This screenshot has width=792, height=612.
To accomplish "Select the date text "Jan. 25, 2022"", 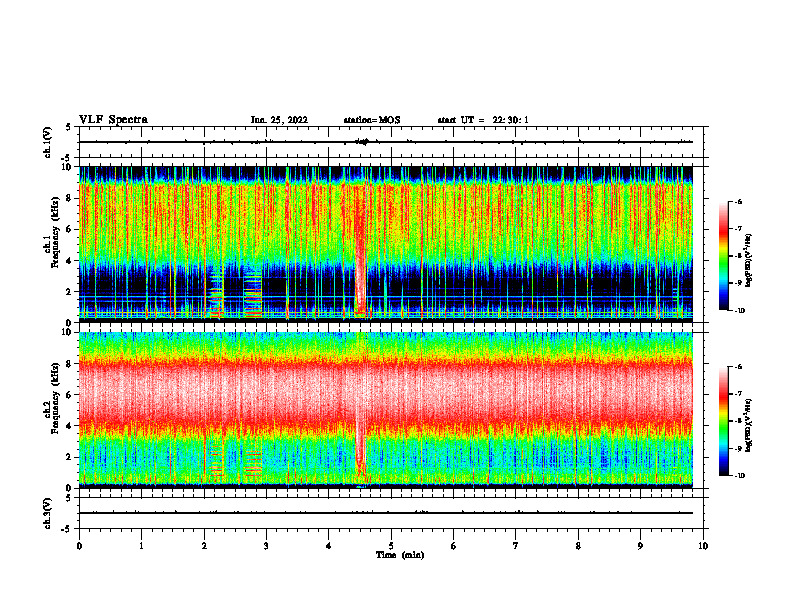I will 279,120.
